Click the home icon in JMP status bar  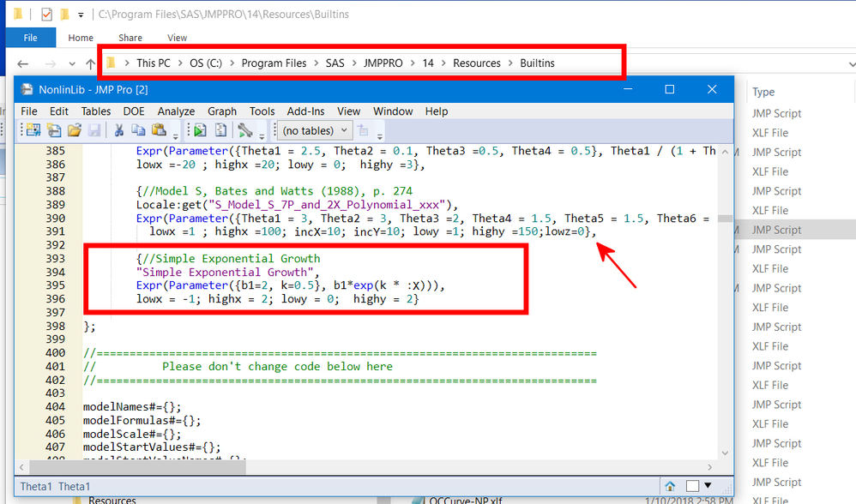pyautogui.click(x=670, y=485)
